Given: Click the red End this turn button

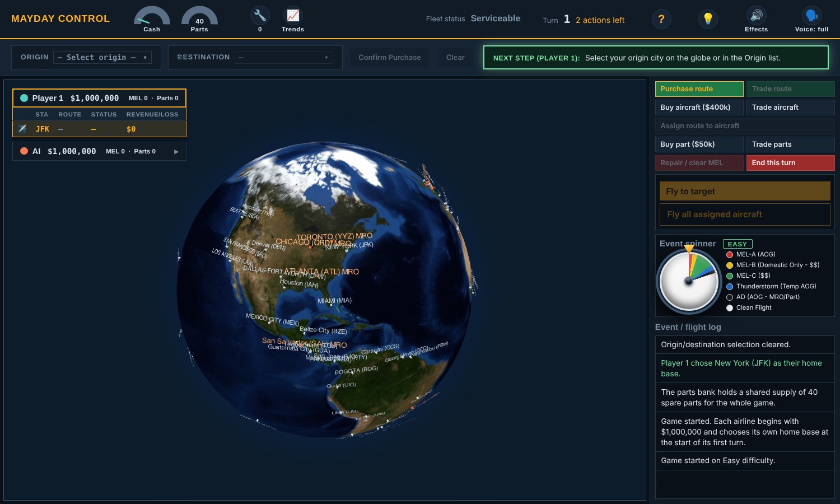Looking at the screenshot, I should [790, 163].
